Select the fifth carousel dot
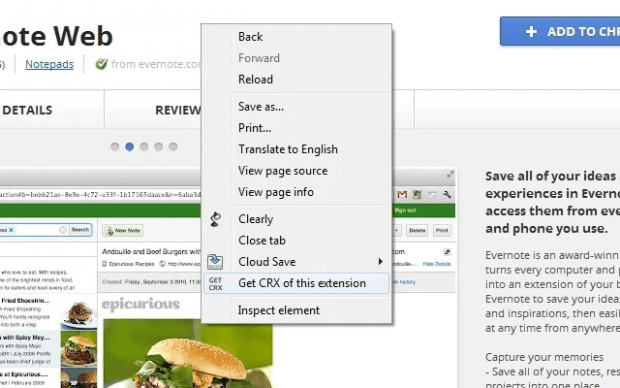 173,147
